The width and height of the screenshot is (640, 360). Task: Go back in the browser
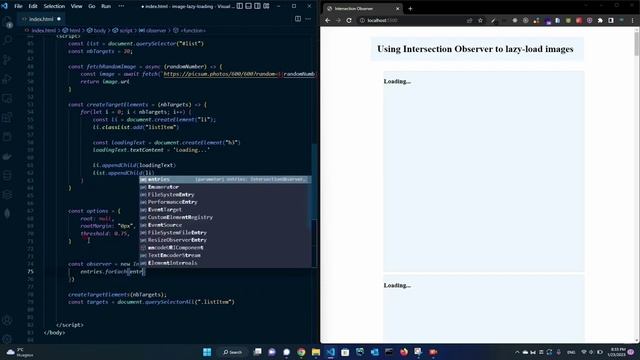pyautogui.click(x=327, y=20)
